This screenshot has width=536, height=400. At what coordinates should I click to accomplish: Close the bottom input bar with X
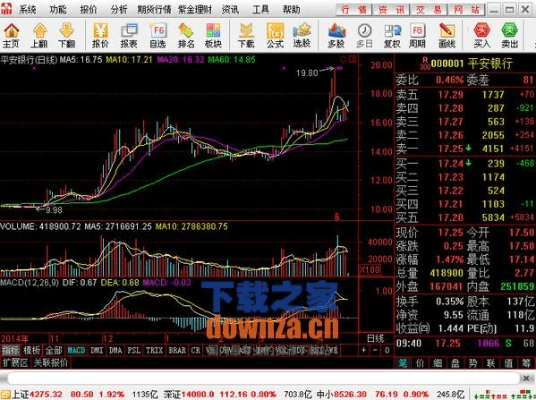526,378
